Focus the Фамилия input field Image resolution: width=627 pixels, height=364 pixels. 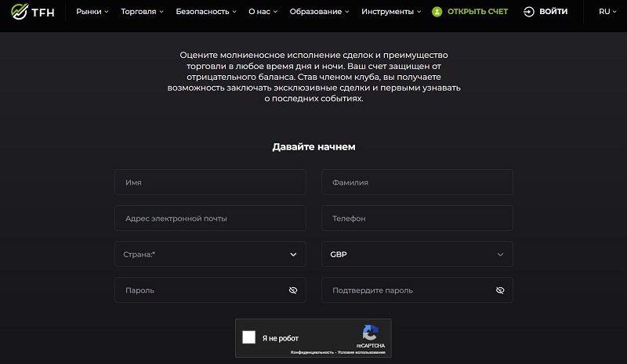[x=417, y=182]
